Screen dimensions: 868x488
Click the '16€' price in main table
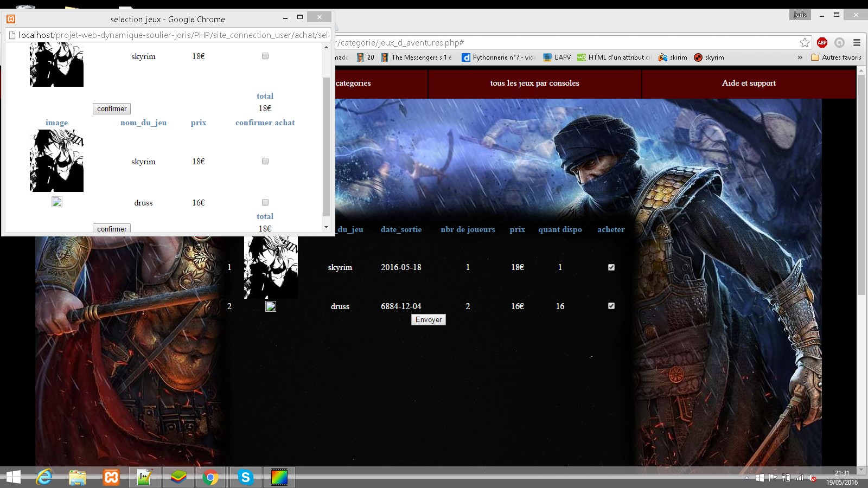point(518,306)
